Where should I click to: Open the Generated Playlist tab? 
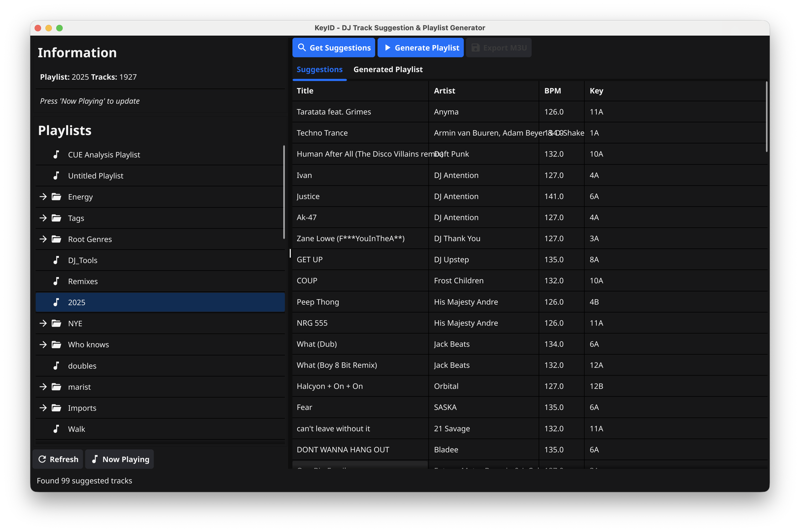pyautogui.click(x=388, y=69)
